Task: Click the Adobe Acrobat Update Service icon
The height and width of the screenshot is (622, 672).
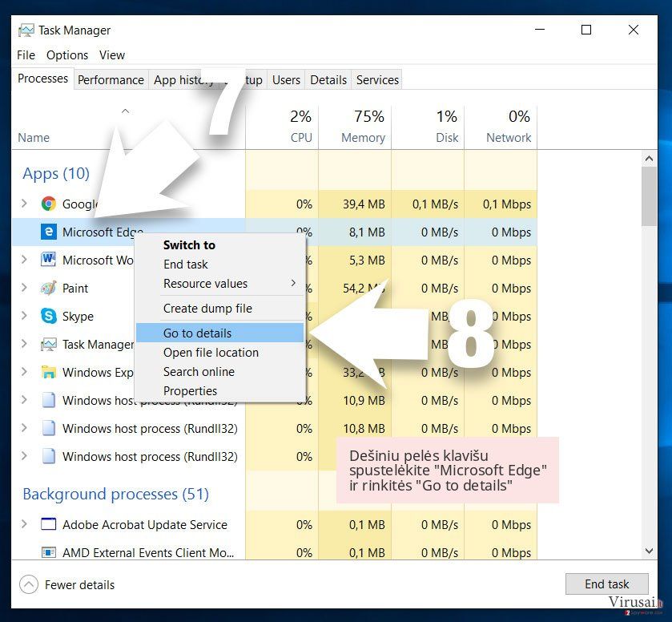Action: click(x=48, y=524)
